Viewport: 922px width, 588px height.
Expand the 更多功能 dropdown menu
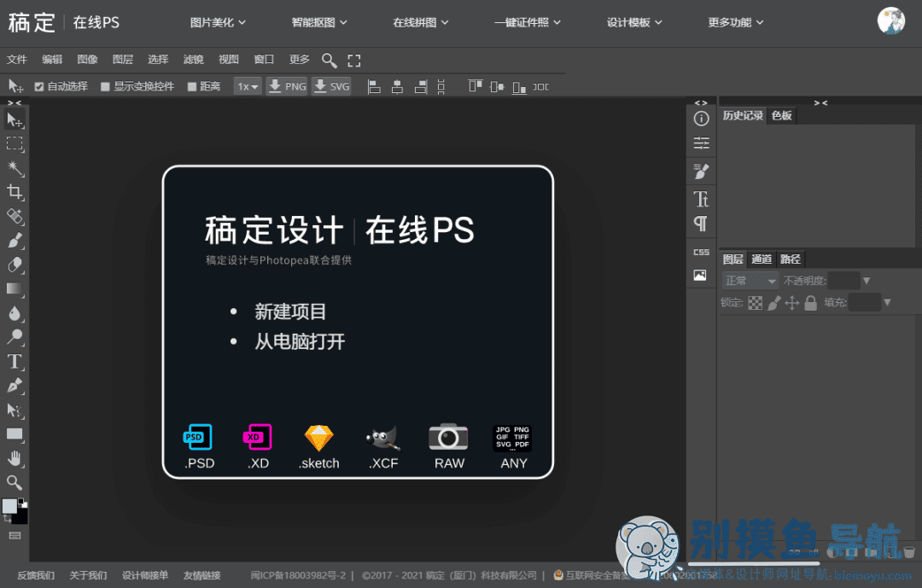(x=736, y=22)
